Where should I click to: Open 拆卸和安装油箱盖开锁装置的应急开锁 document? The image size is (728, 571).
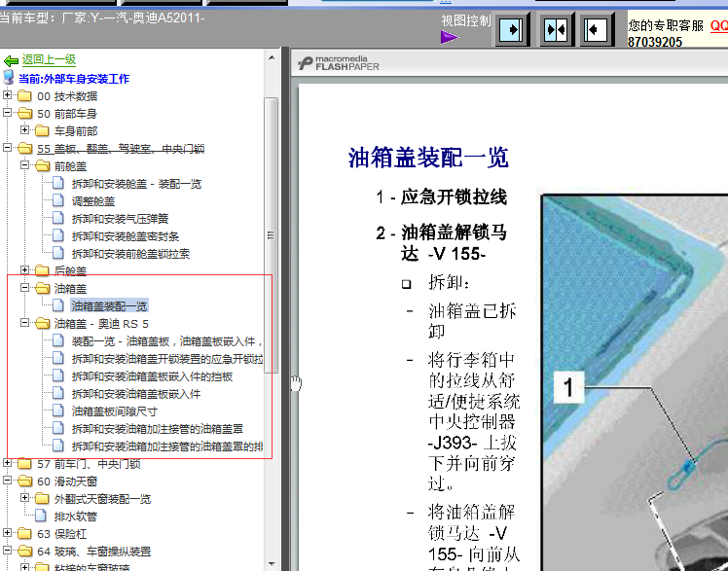(167, 359)
